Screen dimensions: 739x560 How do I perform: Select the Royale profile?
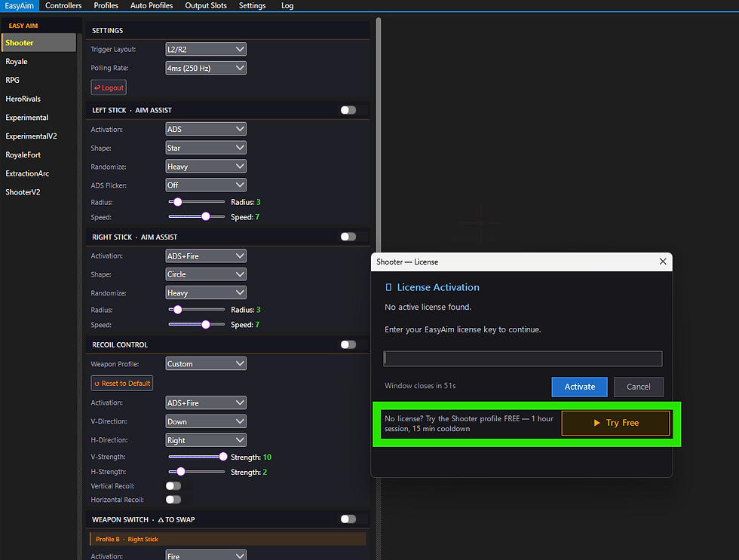coord(38,61)
